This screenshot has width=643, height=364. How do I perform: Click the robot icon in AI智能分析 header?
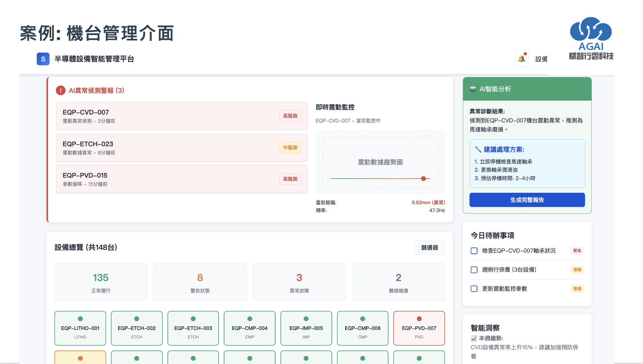click(x=473, y=89)
